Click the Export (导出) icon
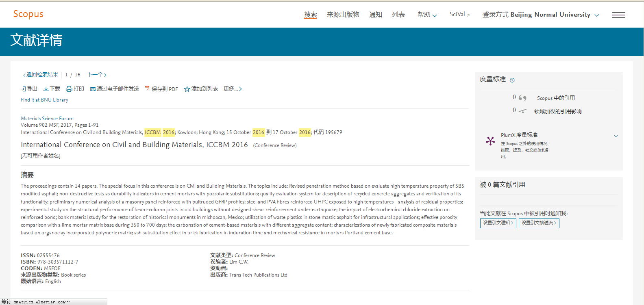Image resolution: width=644 pixels, height=305 pixels. click(24, 89)
